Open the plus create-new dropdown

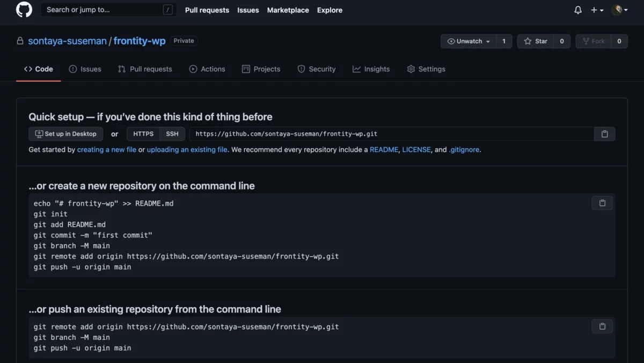pos(597,10)
